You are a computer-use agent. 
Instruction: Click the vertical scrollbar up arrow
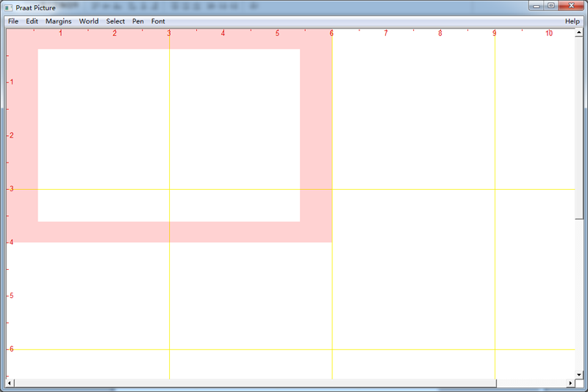point(579,32)
